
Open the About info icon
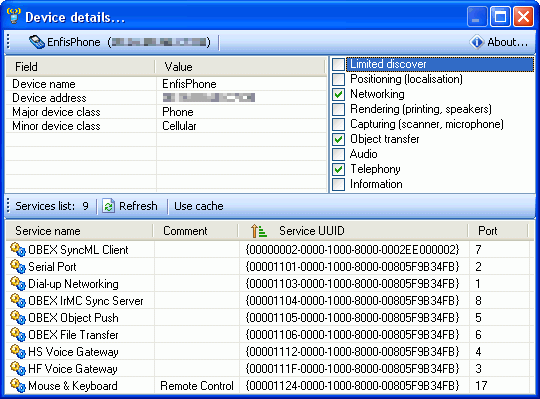click(x=477, y=42)
